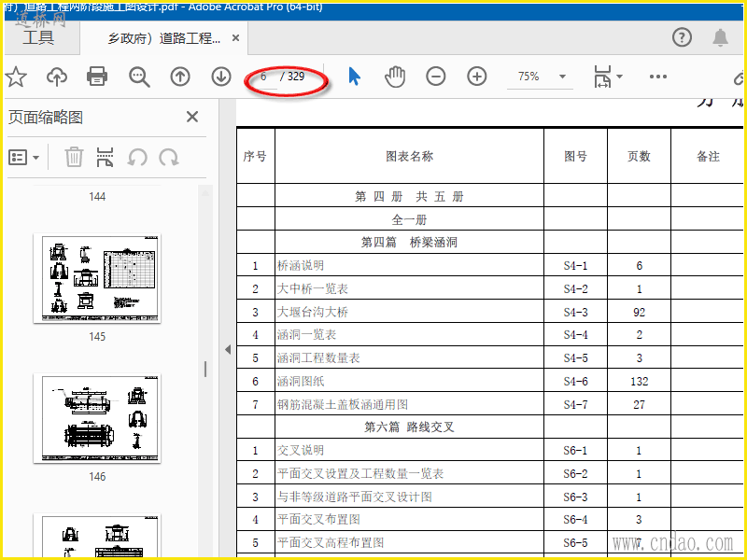Click the 大中桥一览表 table entry

pos(313,289)
